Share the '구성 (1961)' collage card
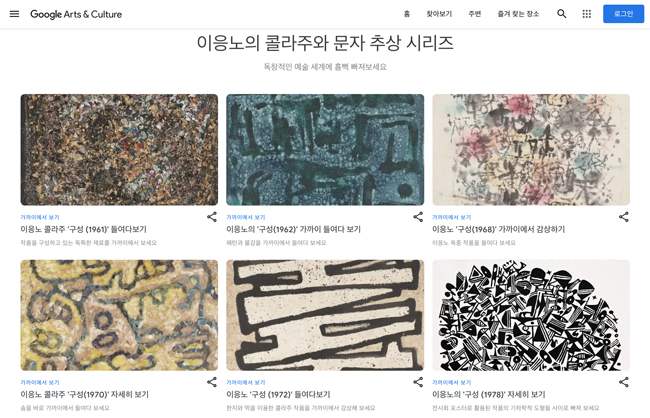The width and height of the screenshot is (650, 418). [212, 217]
